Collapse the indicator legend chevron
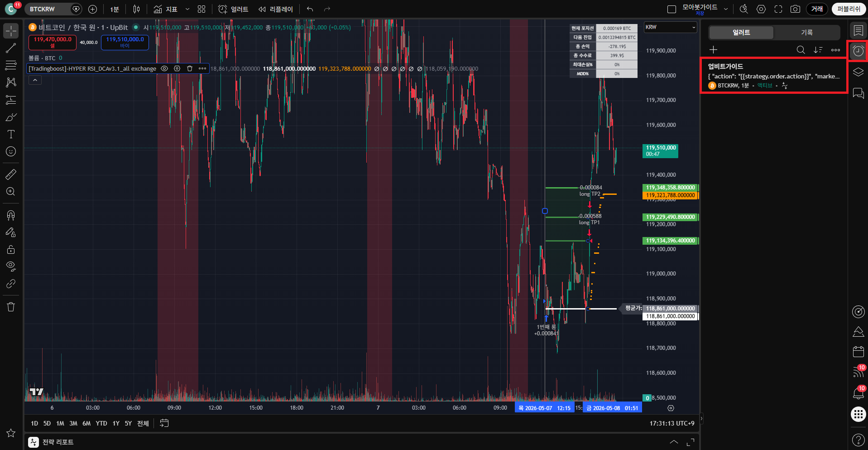Screen dimensions: 868x450 35,80
